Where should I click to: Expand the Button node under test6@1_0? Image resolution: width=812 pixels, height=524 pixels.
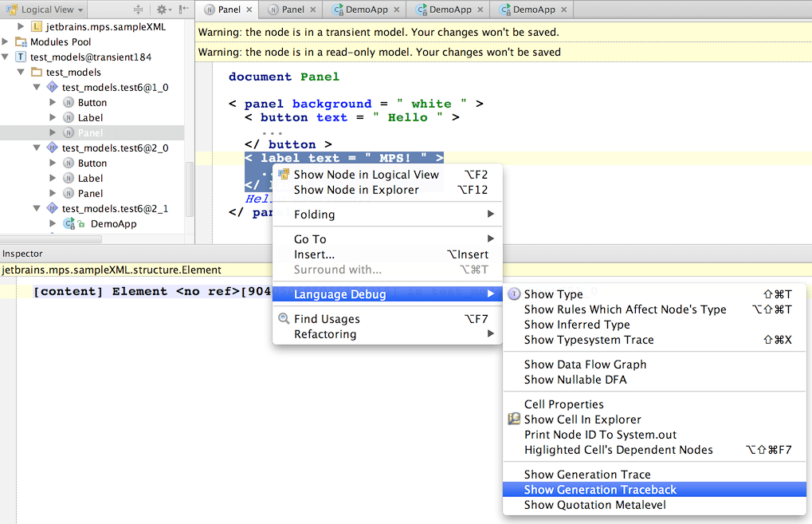click(x=53, y=102)
